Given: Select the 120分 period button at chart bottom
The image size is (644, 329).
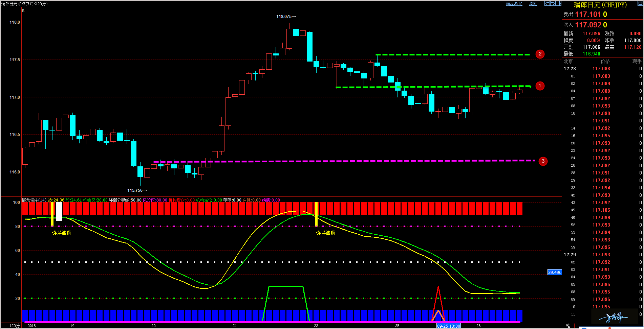Looking at the screenshot, I should coord(15,326).
